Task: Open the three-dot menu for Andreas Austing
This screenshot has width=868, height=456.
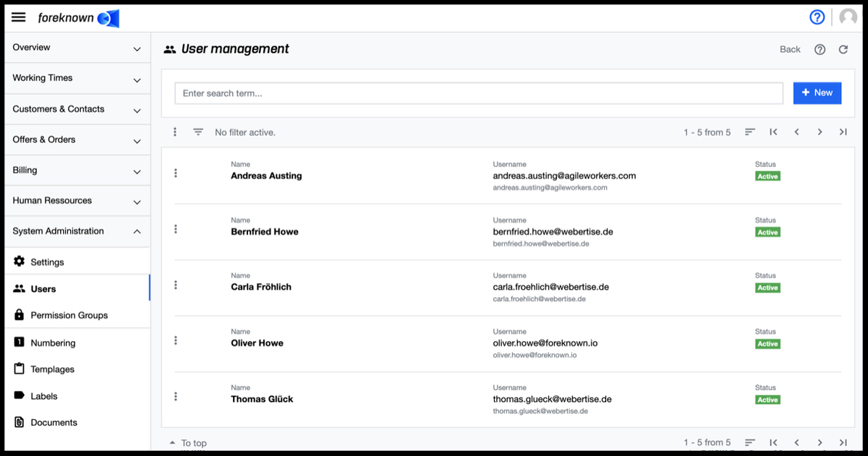Action: coord(176,173)
